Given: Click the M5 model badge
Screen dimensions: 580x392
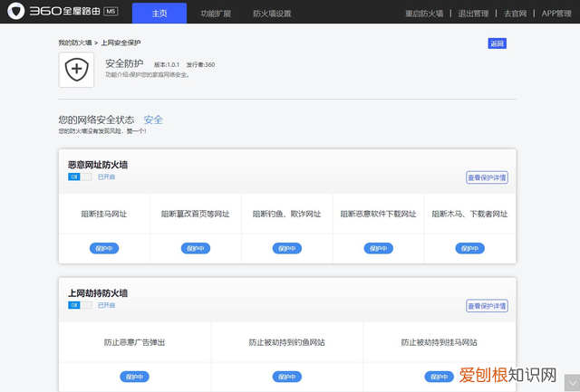Looking at the screenshot, I should pyautogui.click(x=111, y=12).
